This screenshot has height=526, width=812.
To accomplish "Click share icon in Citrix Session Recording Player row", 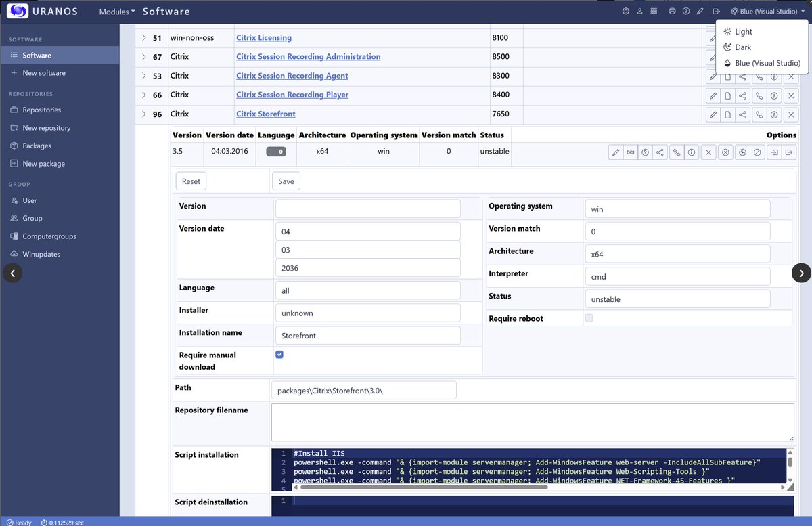I will [x=742, y=96].
